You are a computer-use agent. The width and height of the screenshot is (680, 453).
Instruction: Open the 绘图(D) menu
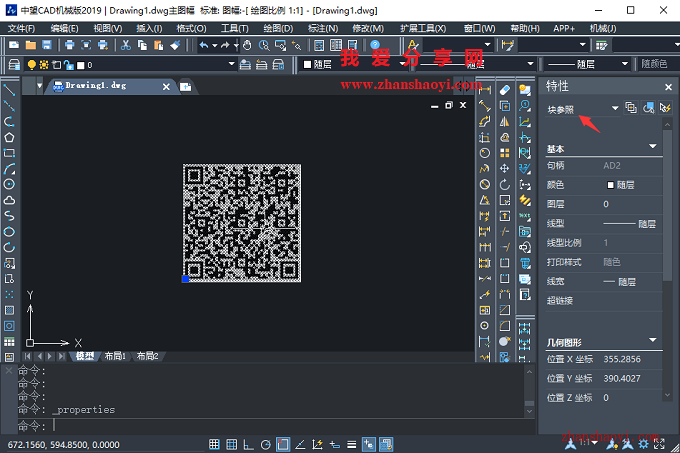(x=278, y=29)
